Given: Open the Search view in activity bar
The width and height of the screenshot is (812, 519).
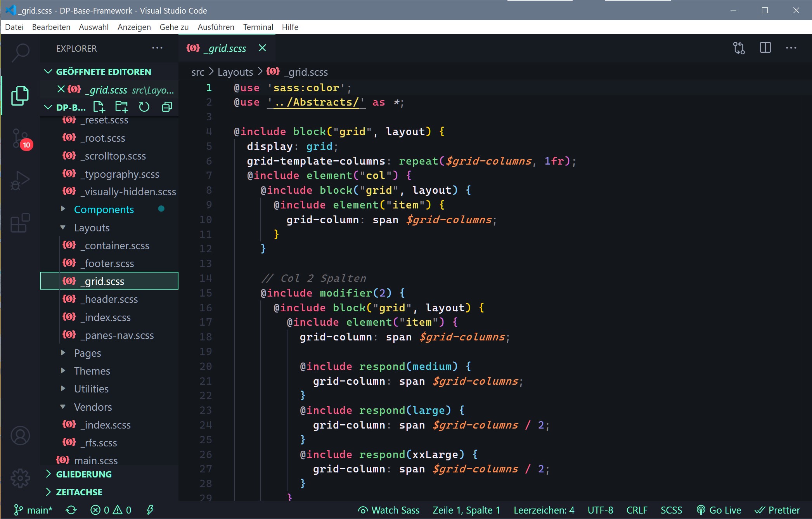Looking at the screenshot, I should pos(20,52).
